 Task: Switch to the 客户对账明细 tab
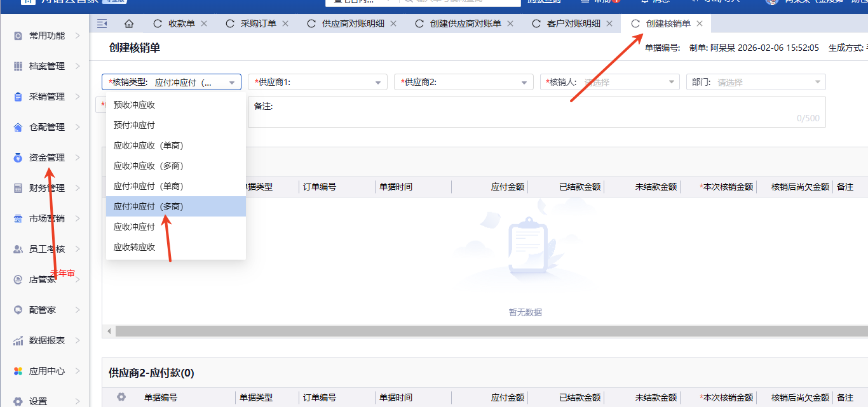click(573, 23)
